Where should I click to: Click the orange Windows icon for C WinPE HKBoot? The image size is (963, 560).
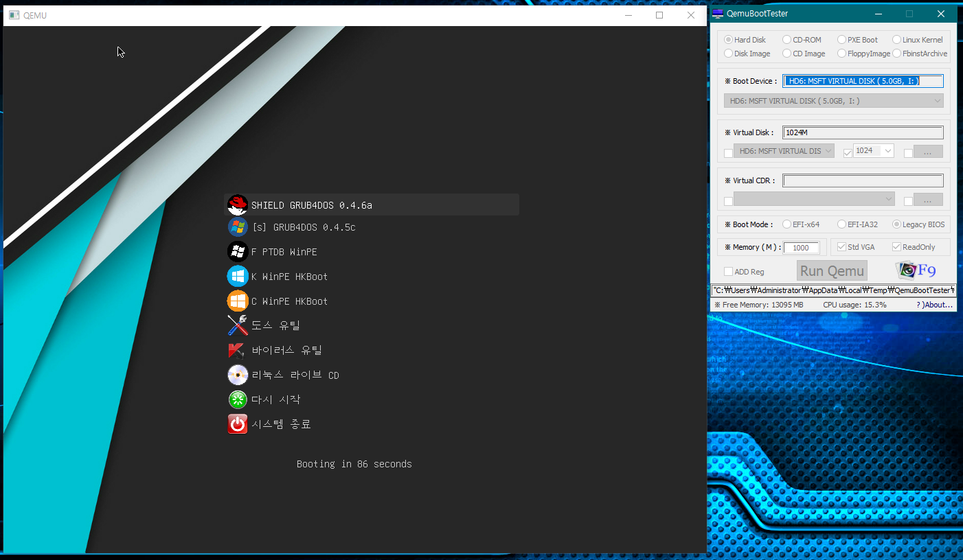pos(238,301)
